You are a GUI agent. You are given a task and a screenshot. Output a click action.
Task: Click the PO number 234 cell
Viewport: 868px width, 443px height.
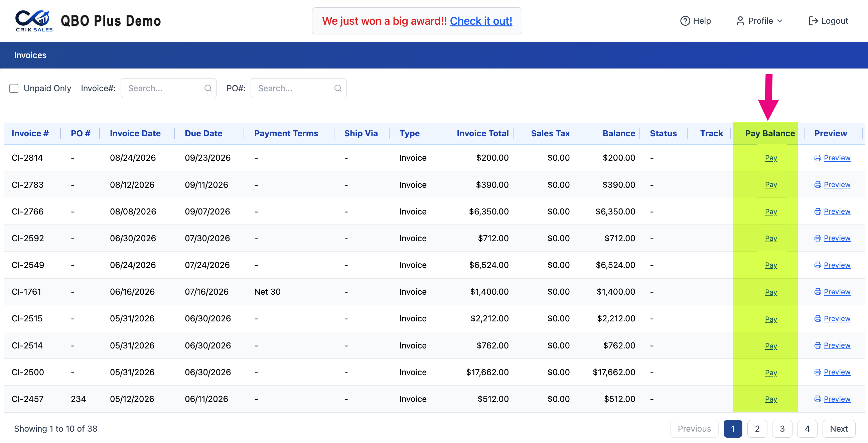click(79, 399)
